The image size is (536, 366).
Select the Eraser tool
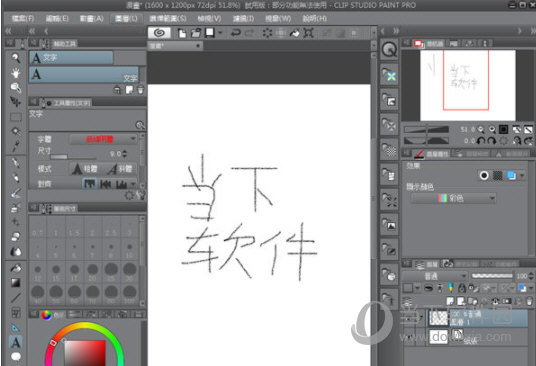(x=15, y=236)
